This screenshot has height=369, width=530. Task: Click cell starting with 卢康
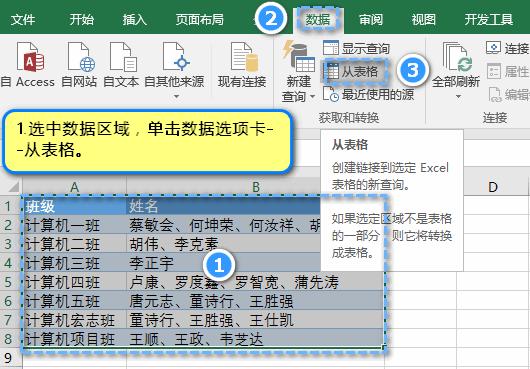(256, 282)
